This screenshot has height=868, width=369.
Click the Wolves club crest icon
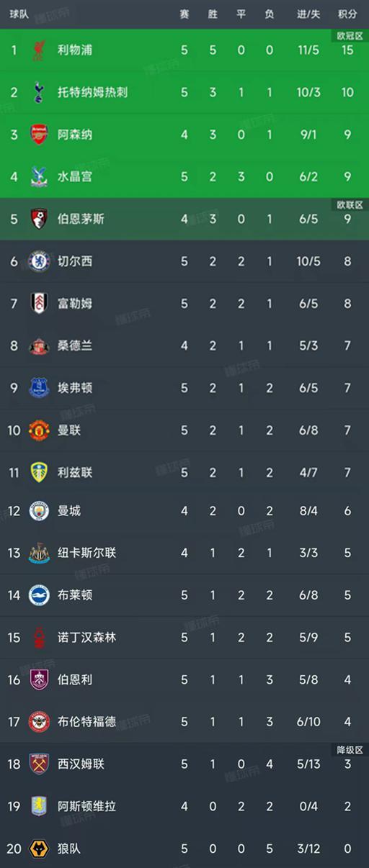(38, 849)
